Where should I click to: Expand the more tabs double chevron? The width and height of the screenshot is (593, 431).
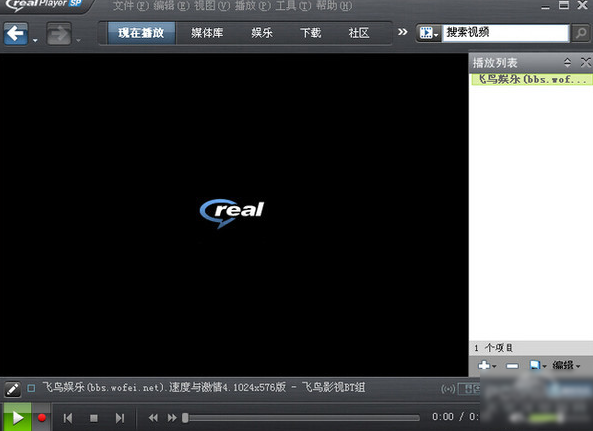[x=403, y=32]
